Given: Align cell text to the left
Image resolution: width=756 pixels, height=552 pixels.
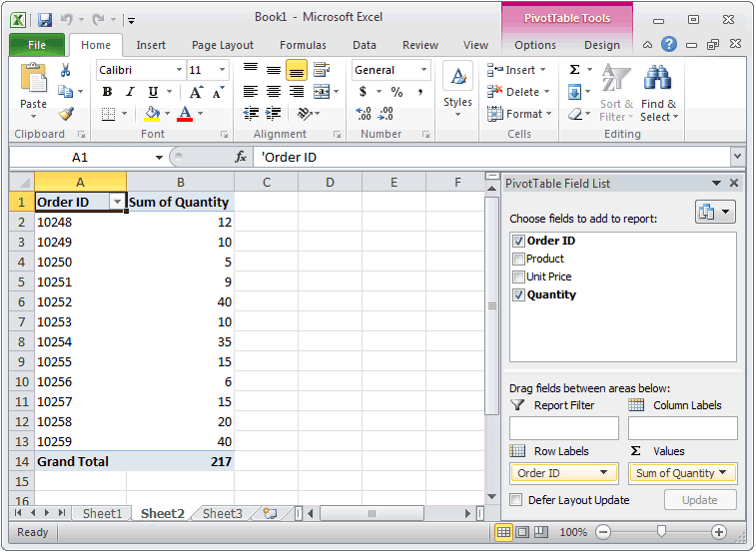Looking at the screenshot, I should point(251,91).
